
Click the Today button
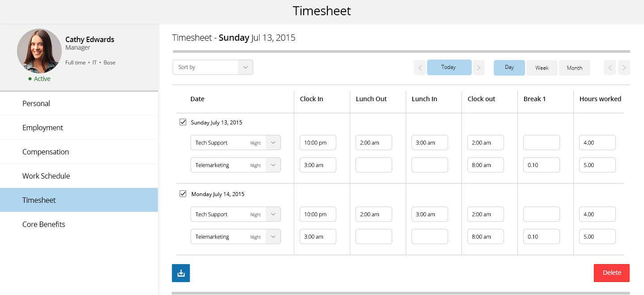click(x=449, y=68)
